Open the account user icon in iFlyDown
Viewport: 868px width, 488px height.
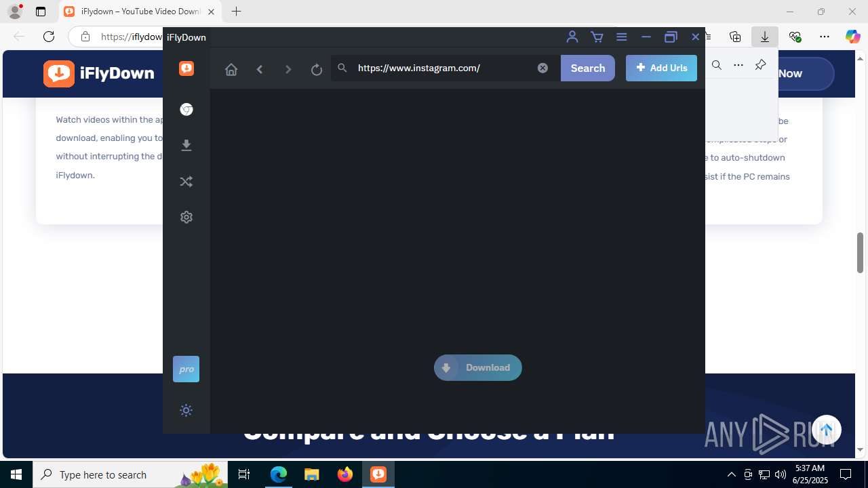tap(572, 37)
